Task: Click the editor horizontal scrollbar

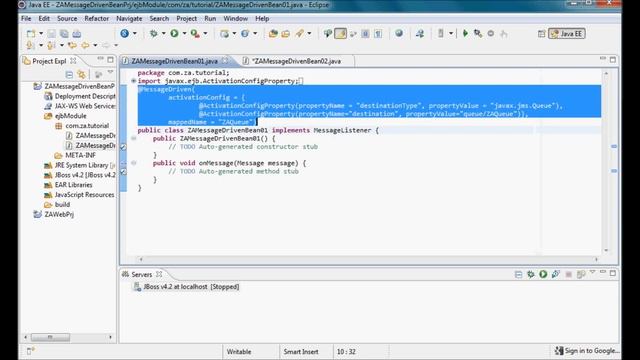Action: [368, 259]
